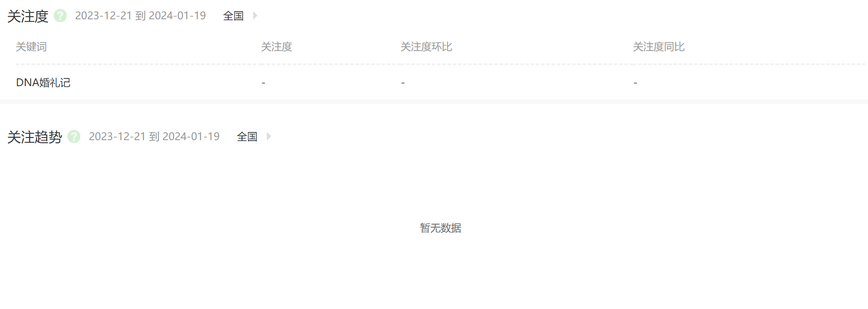Open the date range picker in 关注趋势 section
The width and height of the screenshot is (868, 309).
154,137
